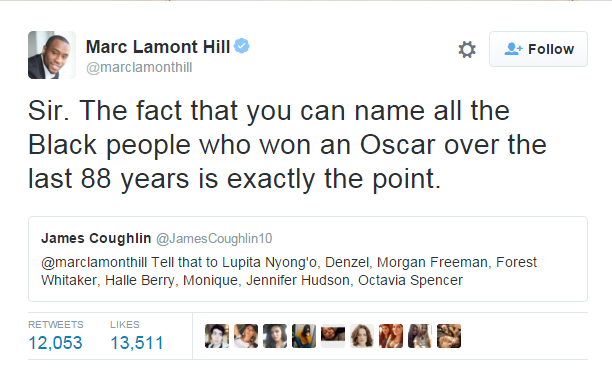612x373 pixels.
Task: Click the @JamesCoughlin10 handle
Action: [x=214, y=238]
